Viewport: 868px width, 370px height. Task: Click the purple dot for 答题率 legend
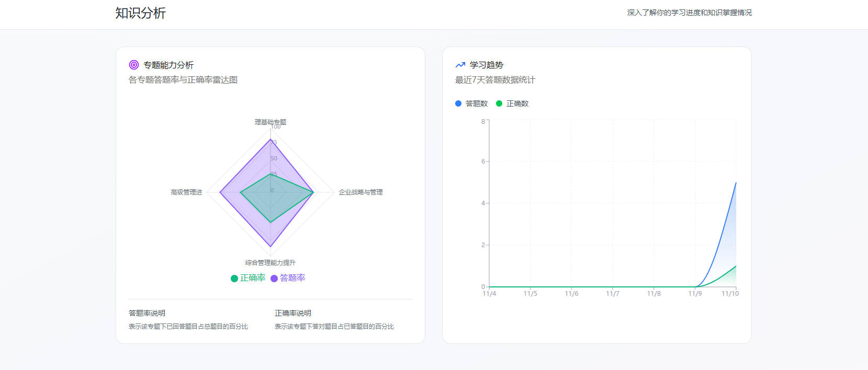tap(274, 279)
